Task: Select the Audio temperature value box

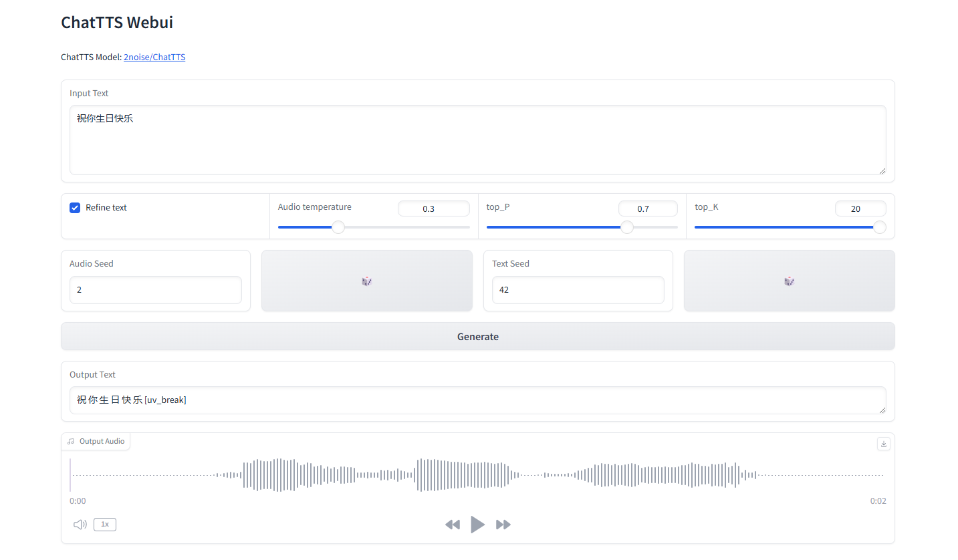Action: tap(433, 209)
